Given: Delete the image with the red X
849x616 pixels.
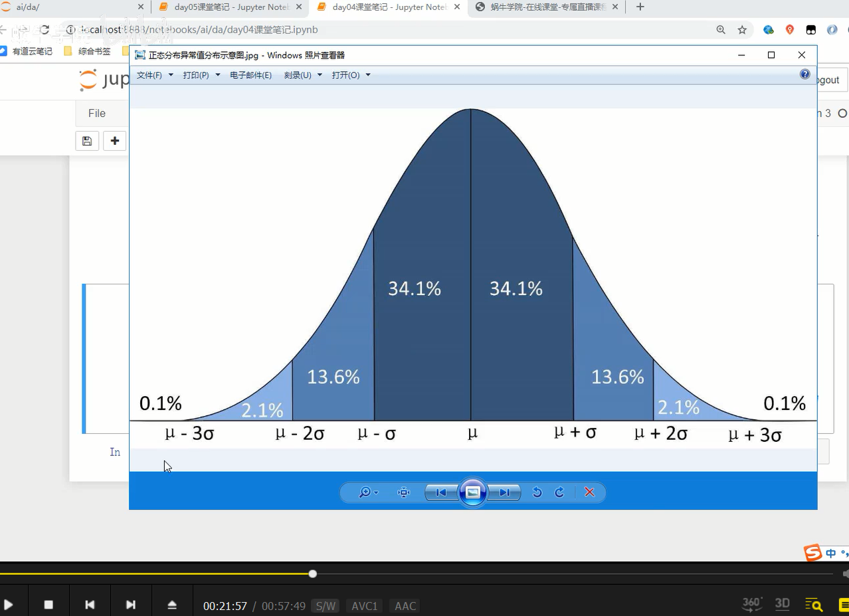Looking at the screenshot, I should click(589, 492).
